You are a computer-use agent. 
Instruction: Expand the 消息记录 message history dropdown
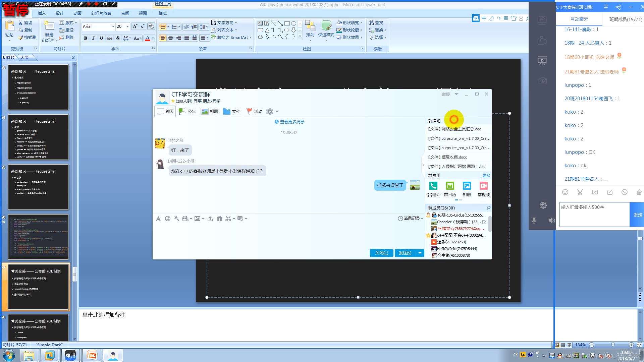(422, 219)
